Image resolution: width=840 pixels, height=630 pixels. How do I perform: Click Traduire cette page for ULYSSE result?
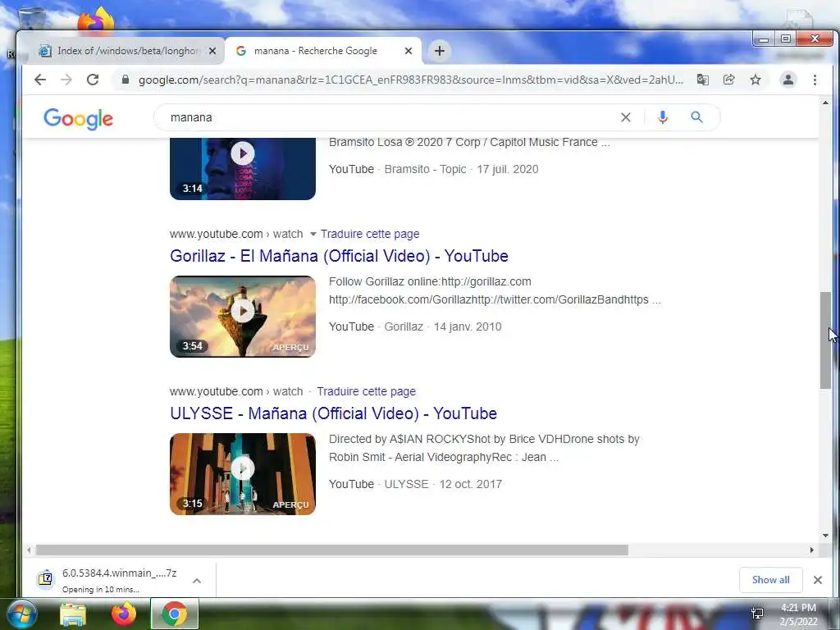pos(366,391)
